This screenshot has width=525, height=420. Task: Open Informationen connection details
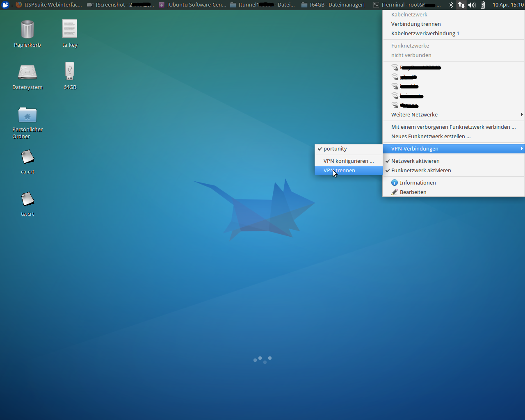pos(418,183)
